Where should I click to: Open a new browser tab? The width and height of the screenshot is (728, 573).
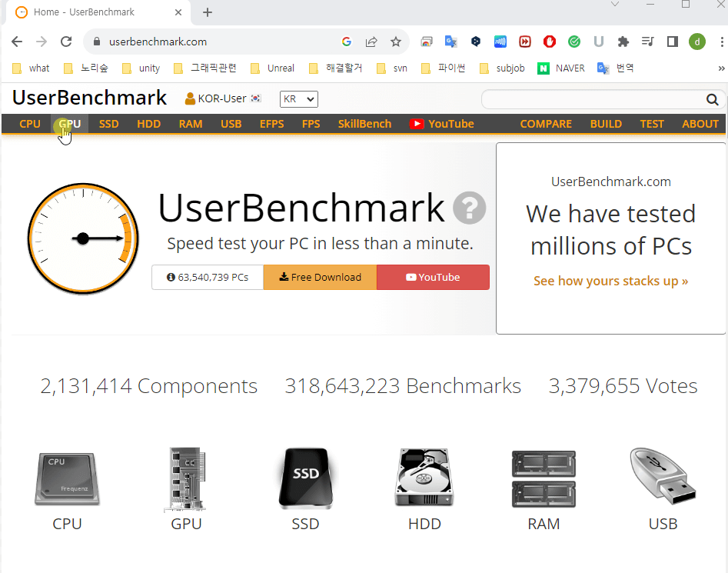pos(208,12)
